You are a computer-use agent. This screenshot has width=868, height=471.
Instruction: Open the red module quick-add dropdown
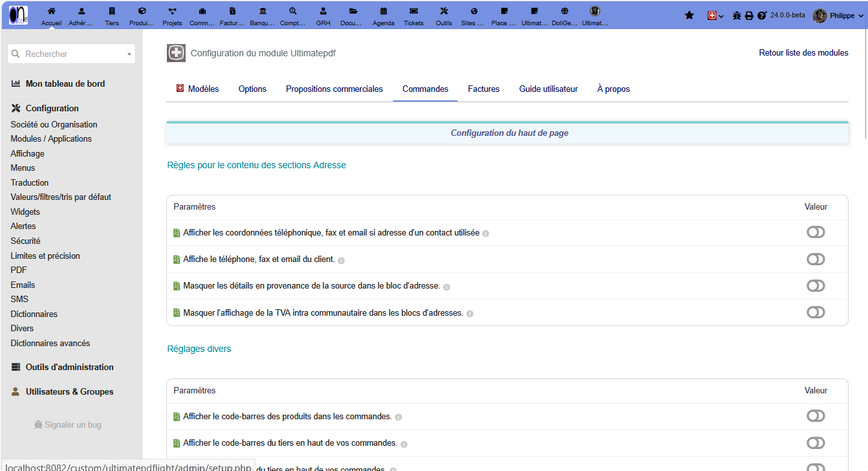pyautogui.click(x=715, y=16)
